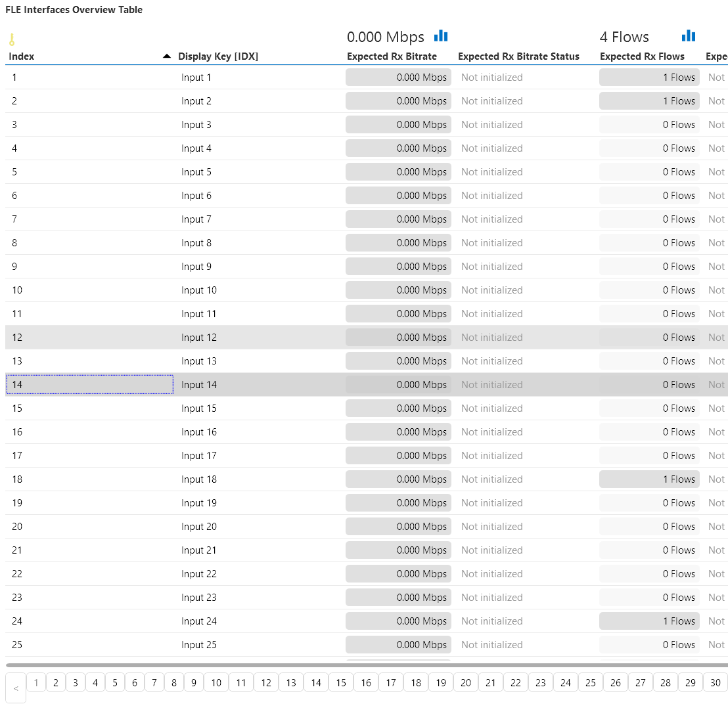Sort by Expected Rx Flows header
Screen dimensions: 728x704
[642, 56]
